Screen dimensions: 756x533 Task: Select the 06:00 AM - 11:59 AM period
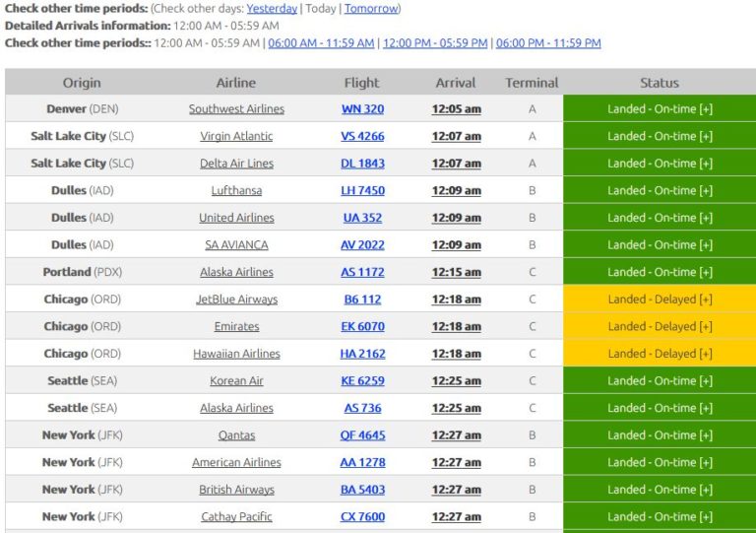coord(321,43)
